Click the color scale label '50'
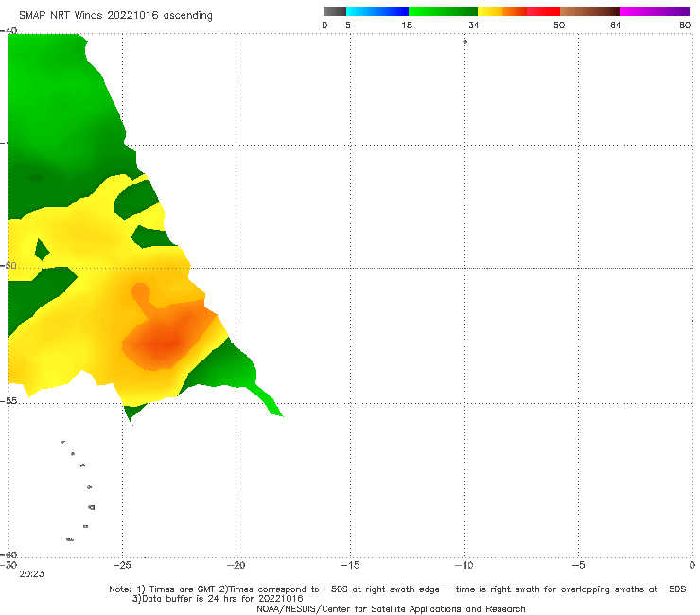This screenshot has height=615, width=700. pyautogui.click(x=559, y=25)
